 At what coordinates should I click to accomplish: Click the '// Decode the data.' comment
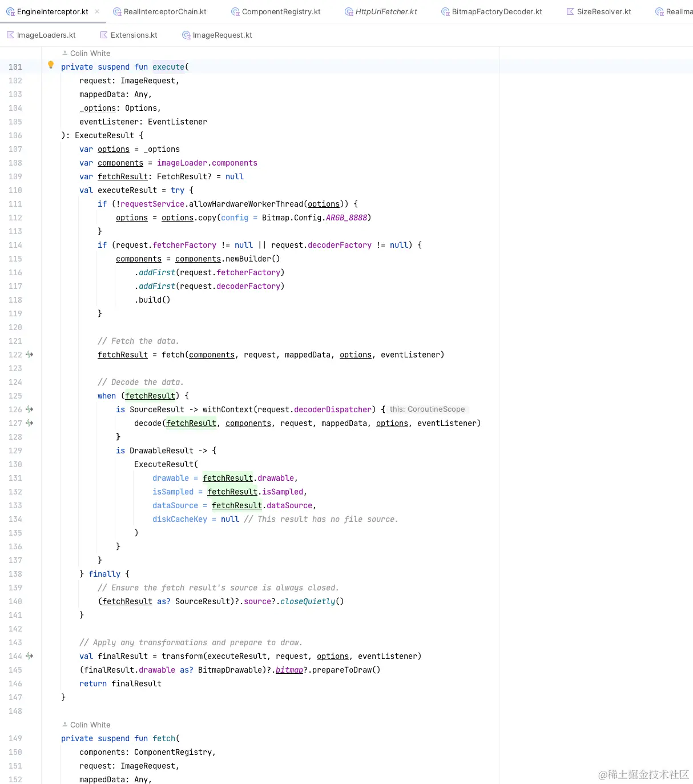pos(141,382)
